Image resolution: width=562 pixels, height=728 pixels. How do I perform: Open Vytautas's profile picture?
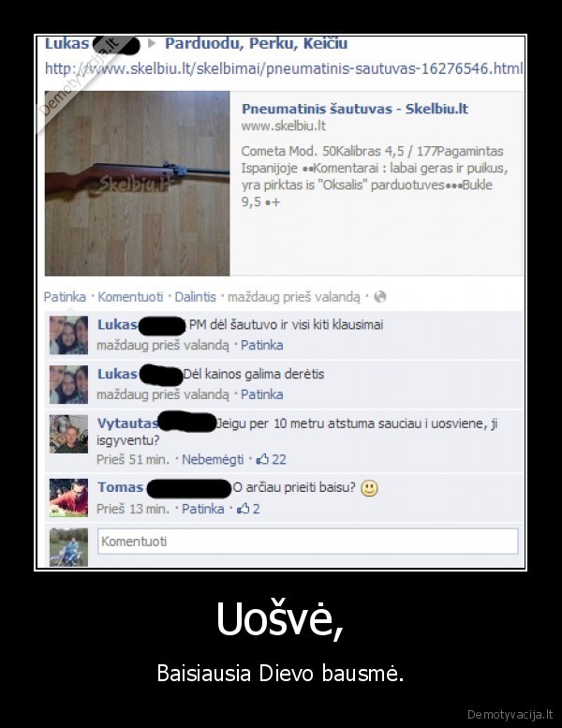point(68,434)
